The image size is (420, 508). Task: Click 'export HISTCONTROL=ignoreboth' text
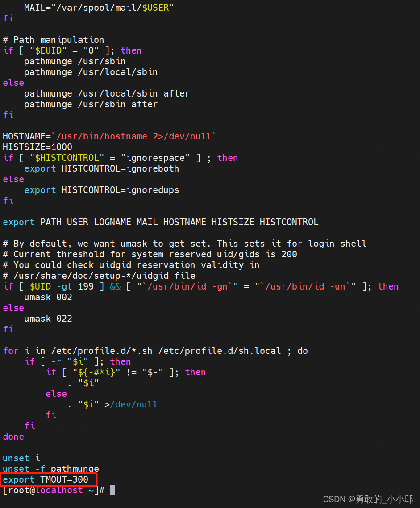point(101,168)
